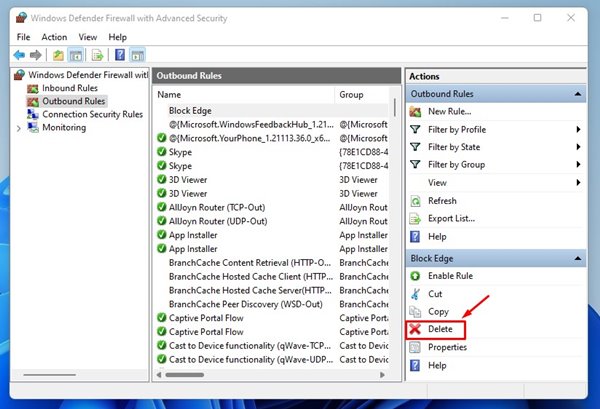Click the Monitoring tree icon
This screenshot has height=409, width=600.
coord(33,127)
